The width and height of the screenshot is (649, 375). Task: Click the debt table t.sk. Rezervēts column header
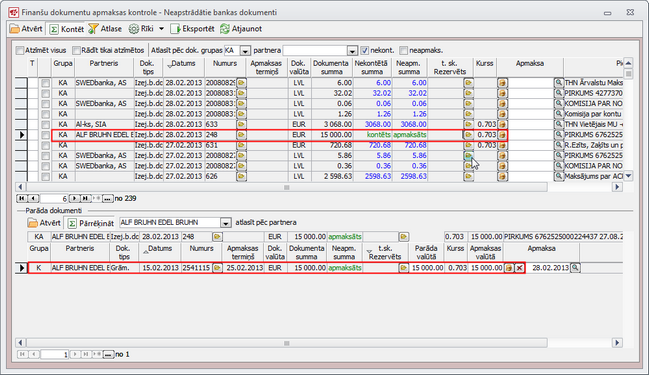click(x=385, y=252)
